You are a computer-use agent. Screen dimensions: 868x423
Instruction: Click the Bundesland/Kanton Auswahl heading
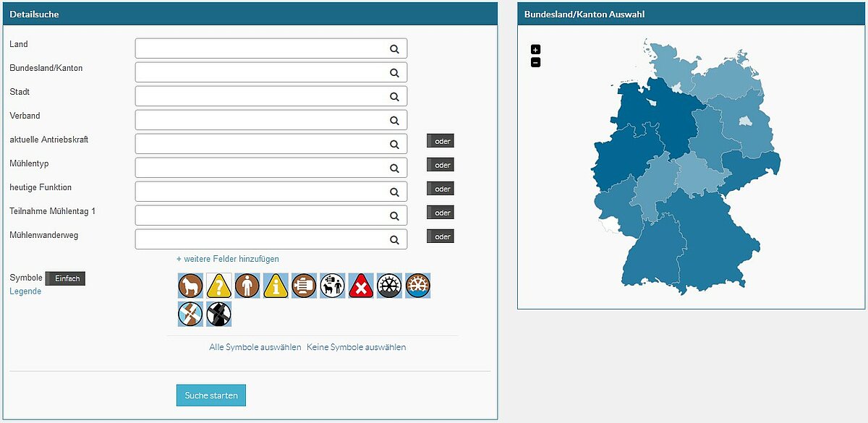[584, 14]
